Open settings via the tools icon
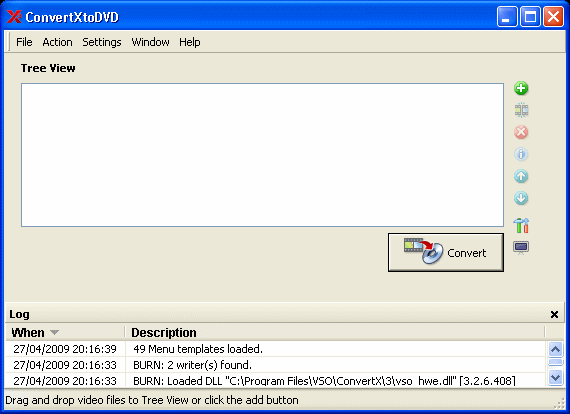This screenshot has height=414, width=570. 521,225
